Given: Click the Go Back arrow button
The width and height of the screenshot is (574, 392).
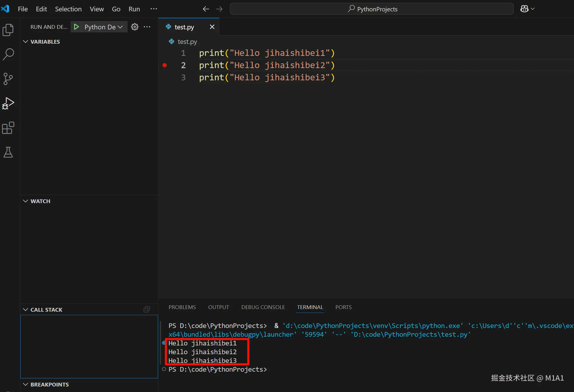Looking at the screenshot, I should point(206,9).
